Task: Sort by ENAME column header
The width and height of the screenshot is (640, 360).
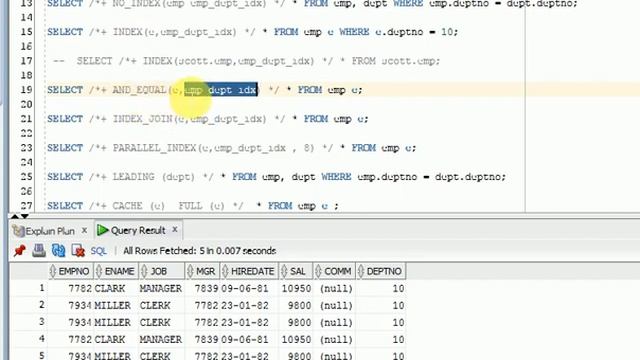Action: point(116,271)
